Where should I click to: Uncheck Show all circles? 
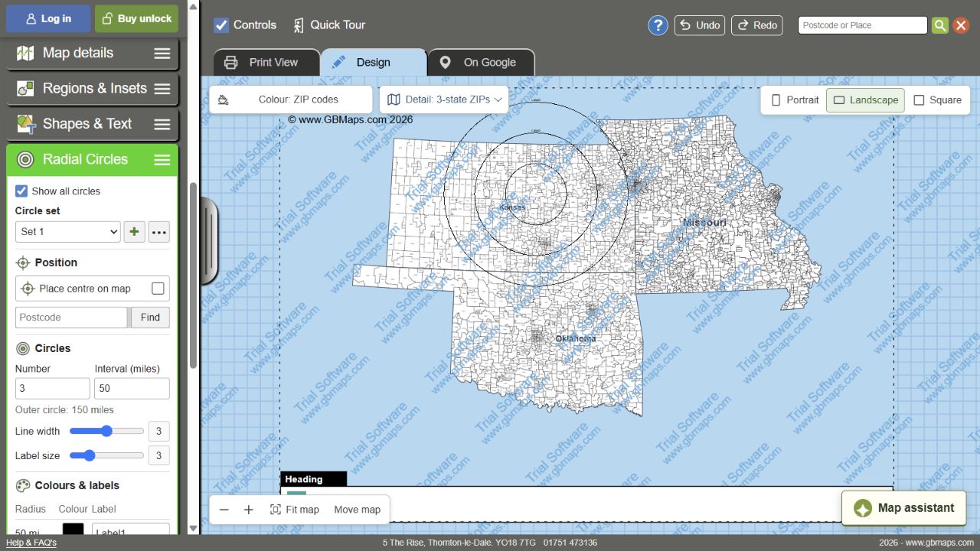[x=21, y=191]
